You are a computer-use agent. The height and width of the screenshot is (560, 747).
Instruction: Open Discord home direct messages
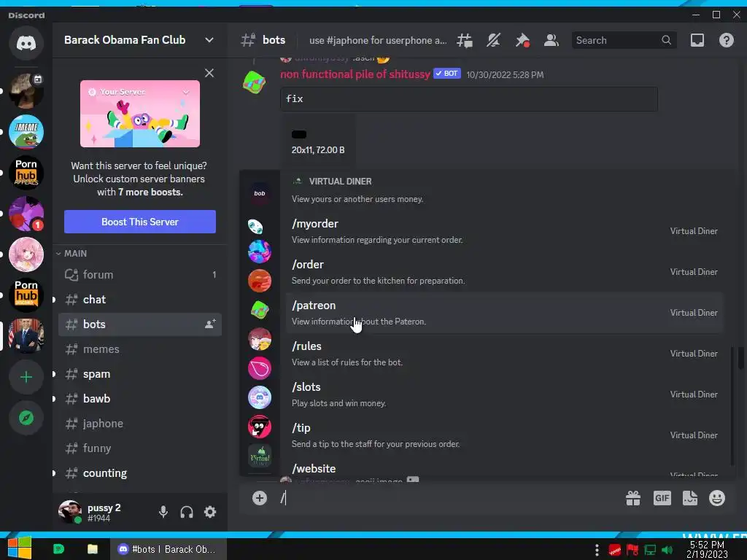tap(26, 43)
